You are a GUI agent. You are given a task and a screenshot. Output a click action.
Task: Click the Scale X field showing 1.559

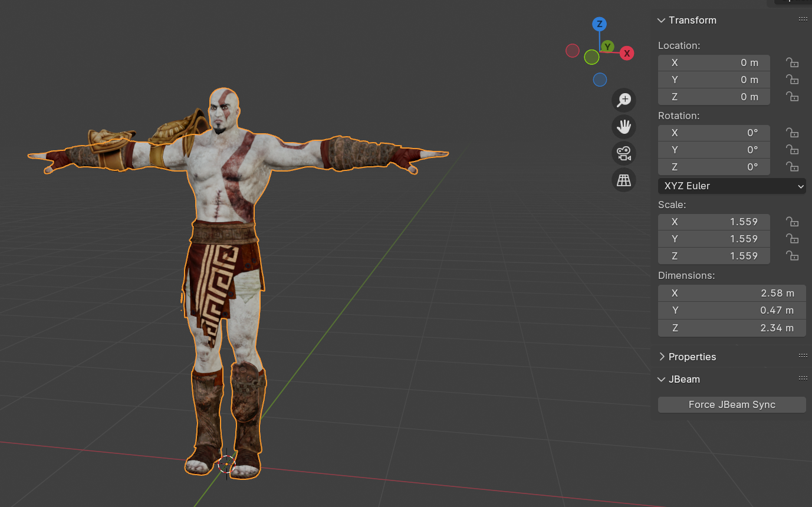coord(714,222)
